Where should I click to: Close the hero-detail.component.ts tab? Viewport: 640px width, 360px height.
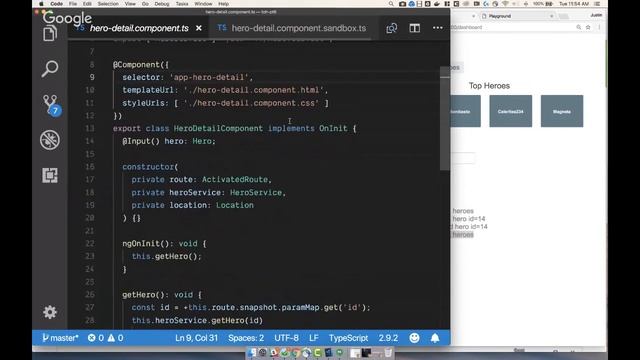point(199,28)
